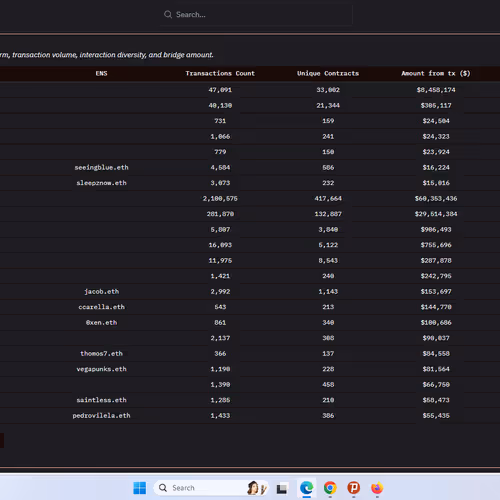This screenshot has width=500, height=500.
Task: Sort by Unique Contracts column header
Action: coord(328,73)
